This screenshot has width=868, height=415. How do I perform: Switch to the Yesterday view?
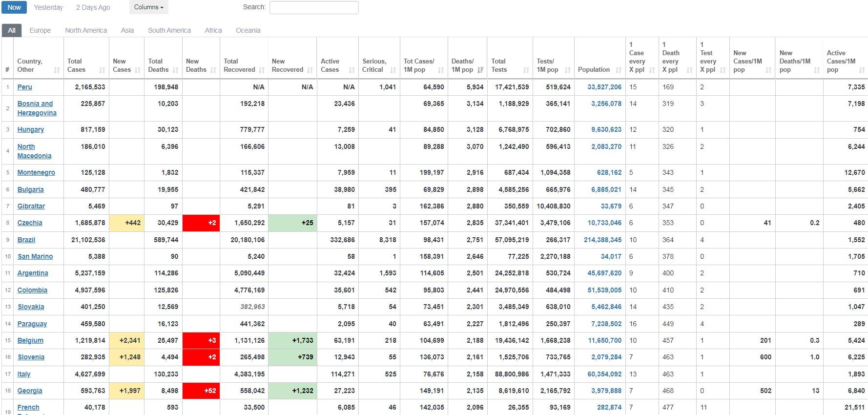tap(48, 7)
